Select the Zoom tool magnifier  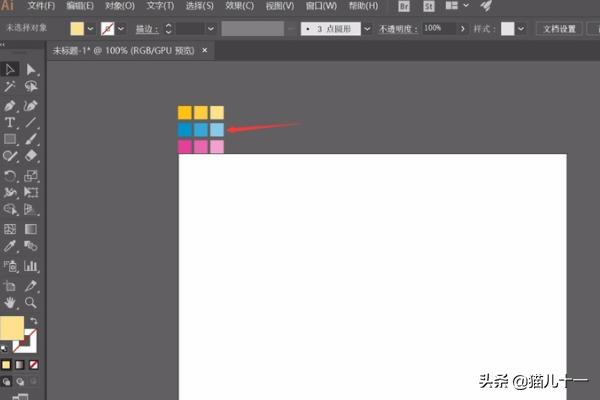coord(31,302)
